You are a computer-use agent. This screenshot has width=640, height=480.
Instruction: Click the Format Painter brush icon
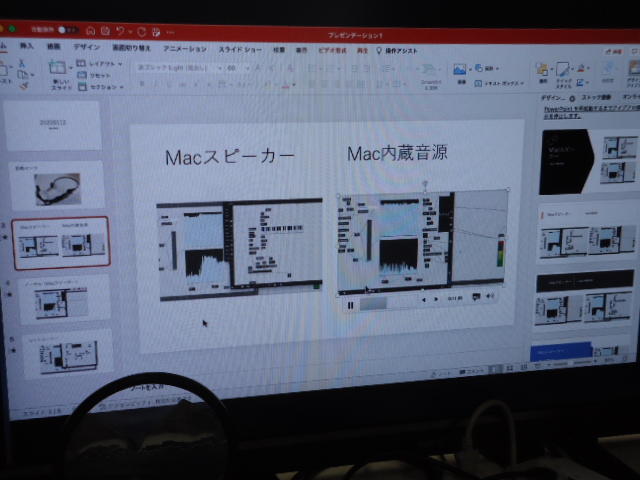coord(24,86)
